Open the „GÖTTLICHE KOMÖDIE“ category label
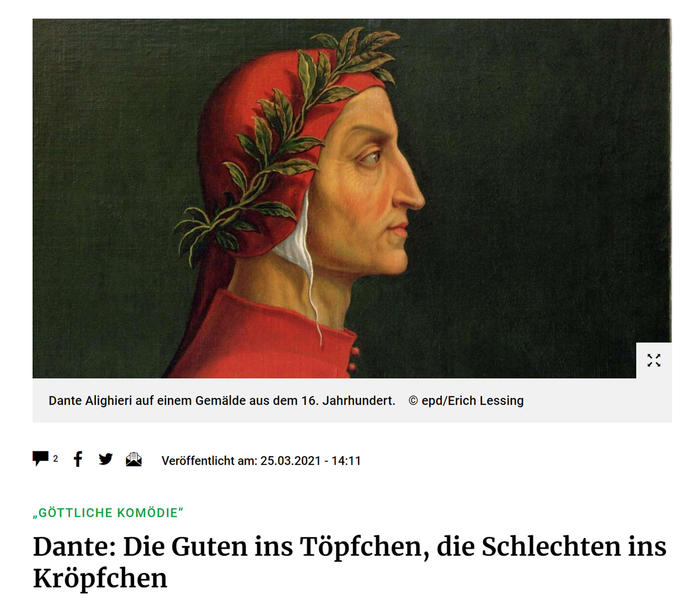The width and height of the screenshot is (700, 599). (x=108, y=512)
